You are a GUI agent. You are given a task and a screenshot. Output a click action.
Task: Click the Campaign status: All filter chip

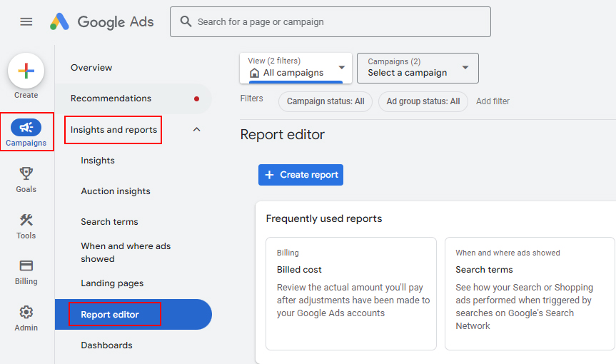(325, 101)
